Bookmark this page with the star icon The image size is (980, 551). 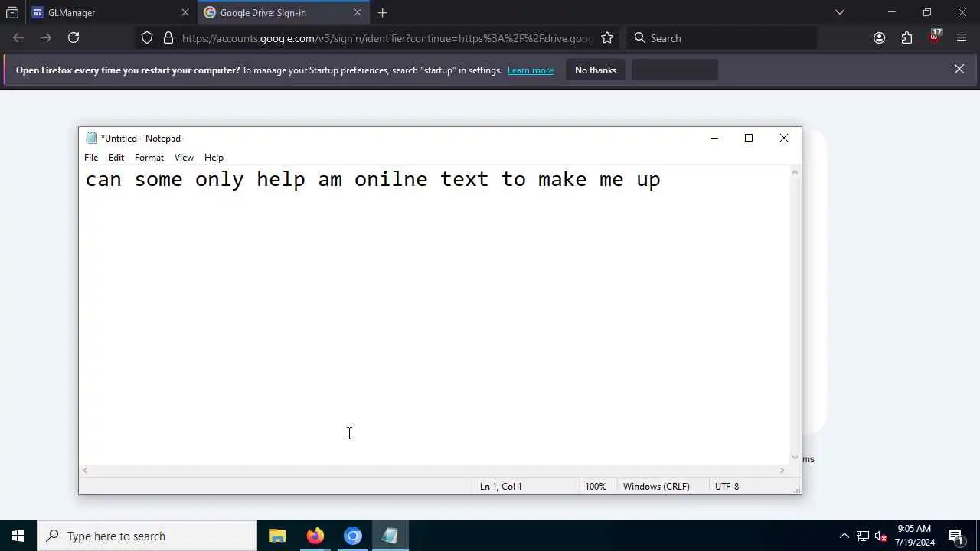pos(607,37)
